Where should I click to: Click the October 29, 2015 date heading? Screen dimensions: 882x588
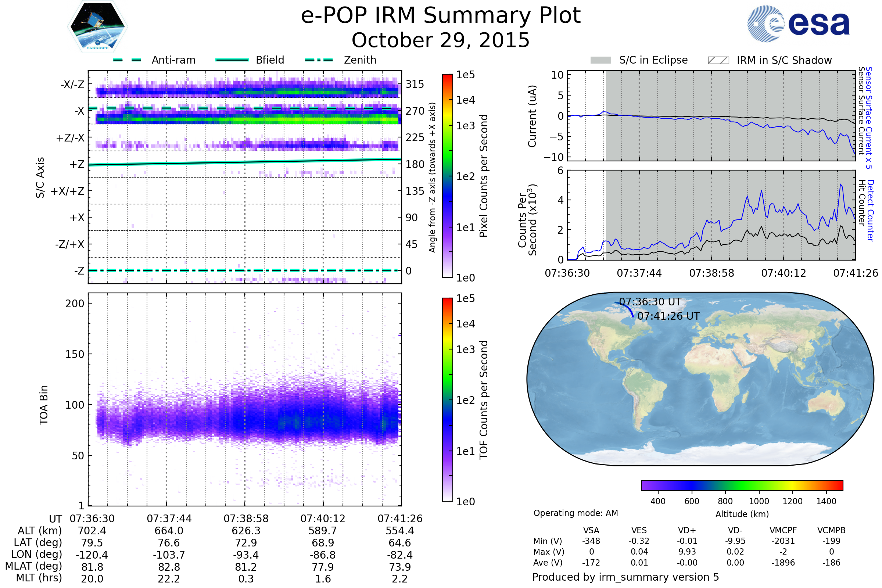pyautogui.click(x=441, y=40)
